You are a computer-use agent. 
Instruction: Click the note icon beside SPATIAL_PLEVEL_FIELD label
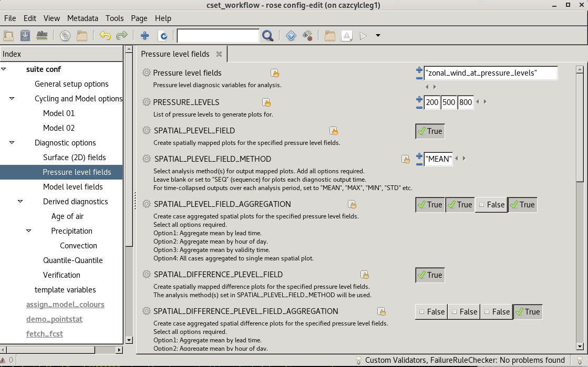click(x=333, y=131)
